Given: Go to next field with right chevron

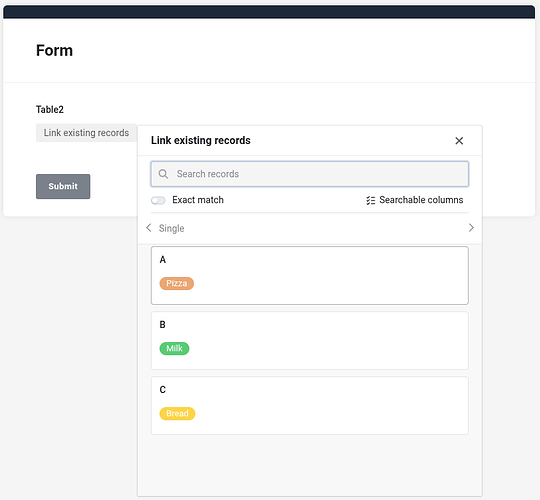Looking at the screenshot, I should coord(471,228).
